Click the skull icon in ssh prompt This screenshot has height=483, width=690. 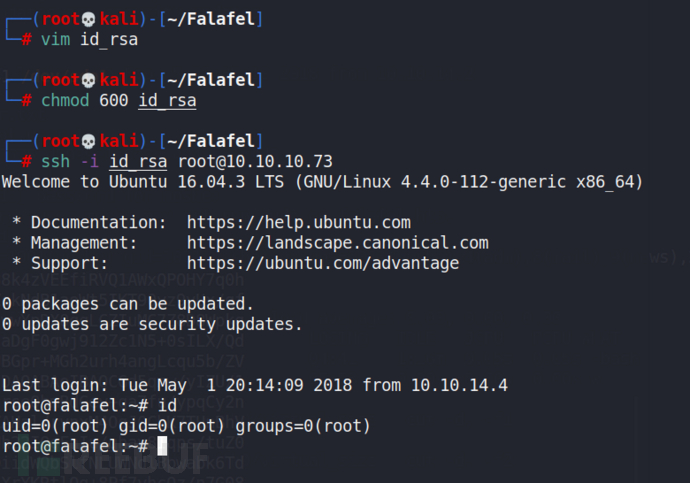[89, 142]
